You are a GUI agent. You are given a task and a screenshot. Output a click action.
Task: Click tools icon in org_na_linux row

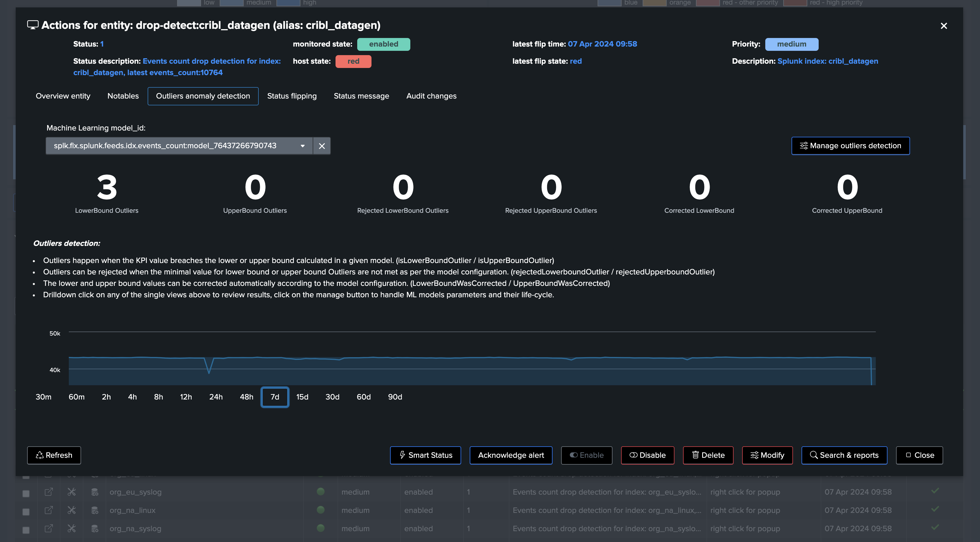[71, 510]
